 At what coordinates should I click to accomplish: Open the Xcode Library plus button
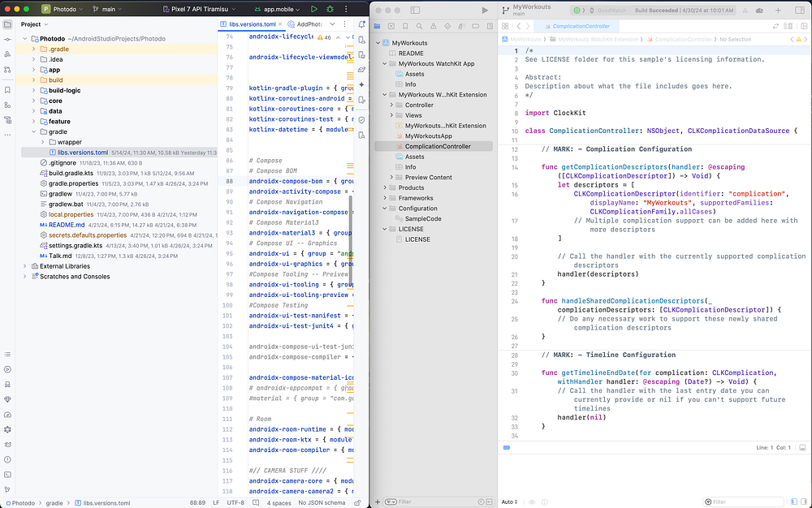pyautogui.click(x=778, y=10)
